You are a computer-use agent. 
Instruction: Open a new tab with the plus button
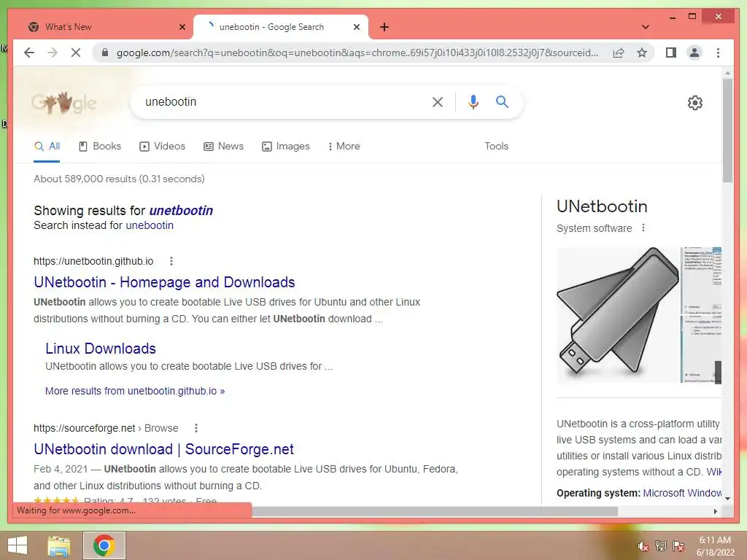tap(384, 27)
